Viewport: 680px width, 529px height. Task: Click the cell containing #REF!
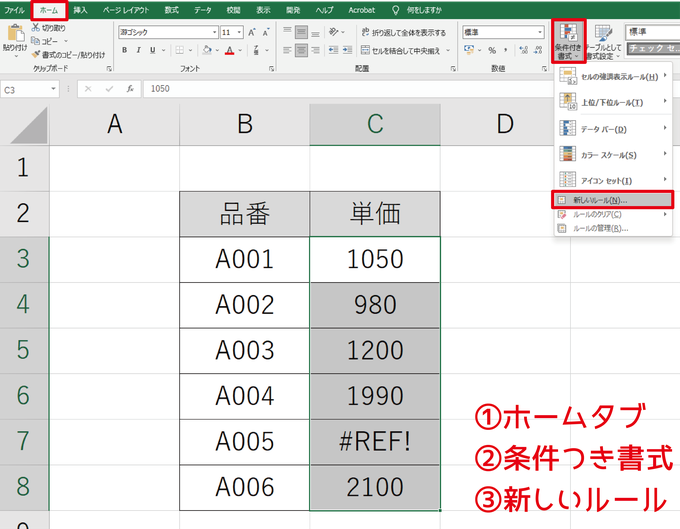[375, 442]
